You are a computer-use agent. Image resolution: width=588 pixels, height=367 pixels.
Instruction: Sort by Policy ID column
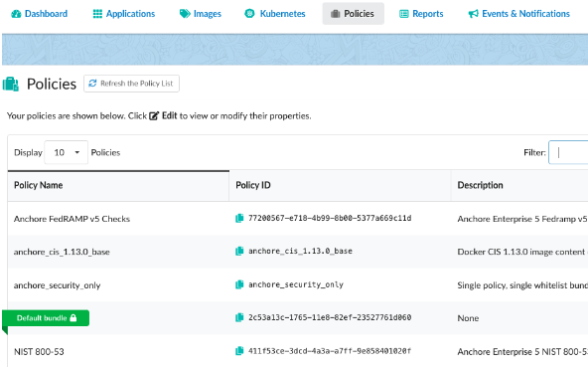(x=340, y=185)
